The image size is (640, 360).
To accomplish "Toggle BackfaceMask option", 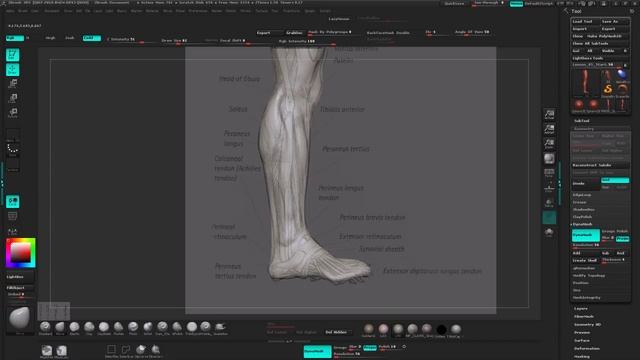I will coord(380,33).
